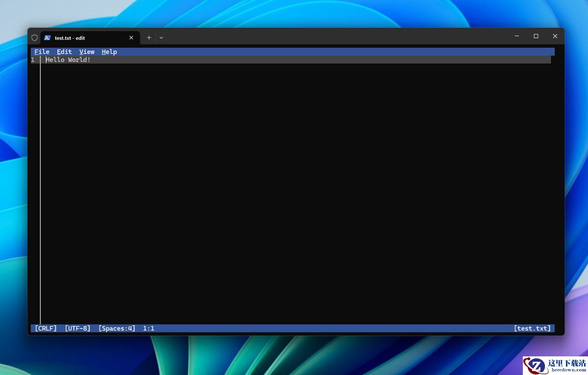Open the Edit menu
Viewport: 588px width, 375px height.
tap(64, 51)
